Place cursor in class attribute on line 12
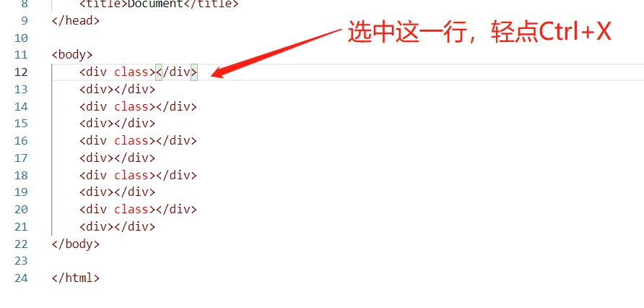This screenshot has width=644, height=308. click(131, 72)
